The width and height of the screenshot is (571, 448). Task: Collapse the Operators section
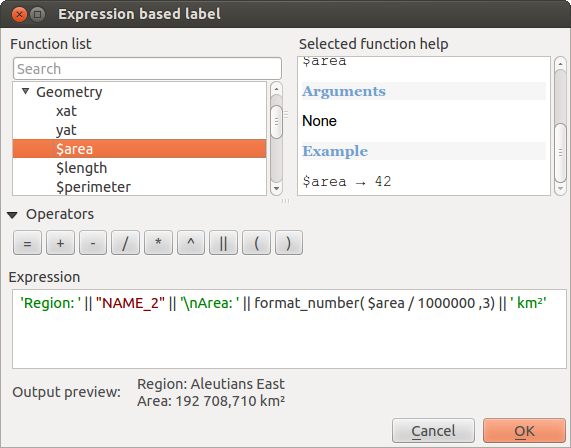12,215
